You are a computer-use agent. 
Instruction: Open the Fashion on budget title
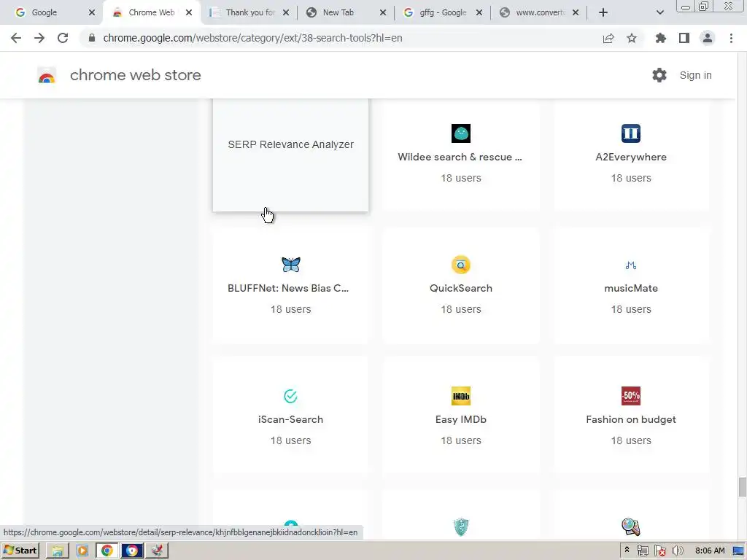pyautogui.click(x=631, y=419)
